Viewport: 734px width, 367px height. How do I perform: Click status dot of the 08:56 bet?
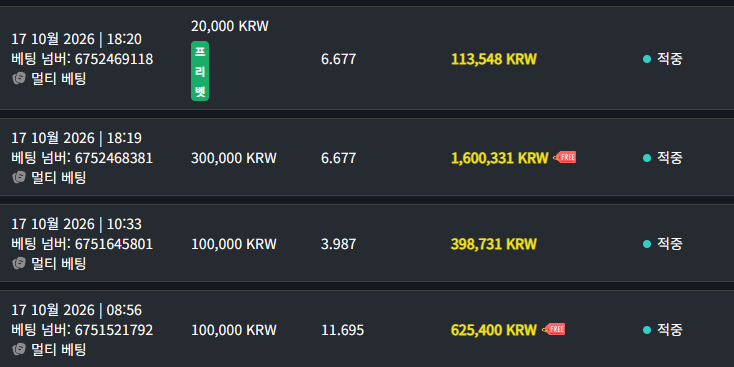[x=647, y=330]
